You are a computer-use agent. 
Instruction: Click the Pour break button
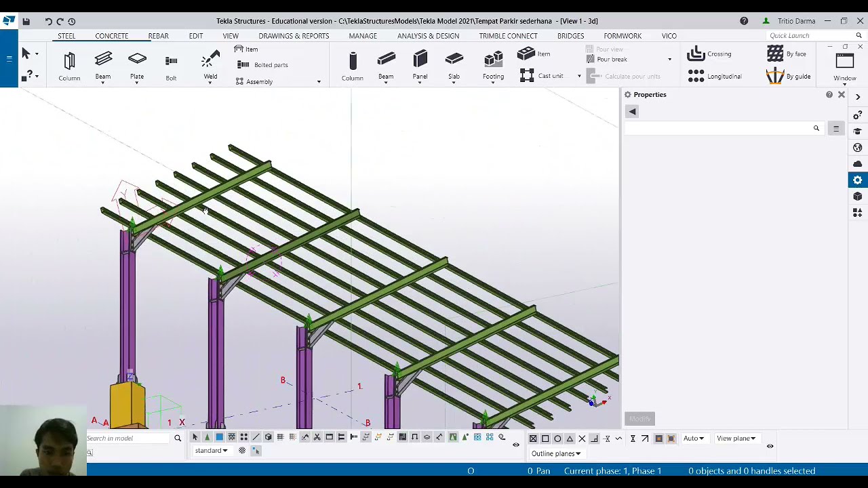coord(606,60)
